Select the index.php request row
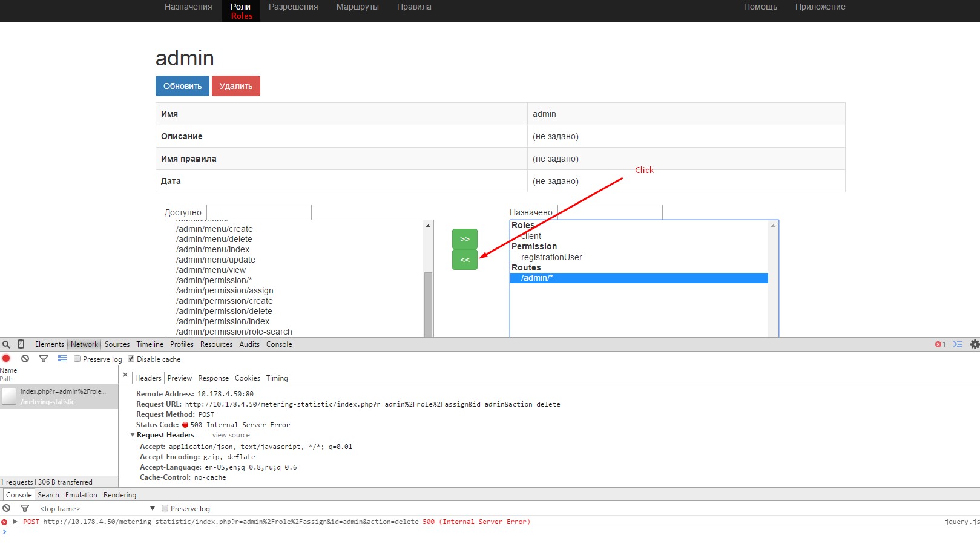Viewport: 980px width, 547px height. pyautogui.click(x=59, y=396)
